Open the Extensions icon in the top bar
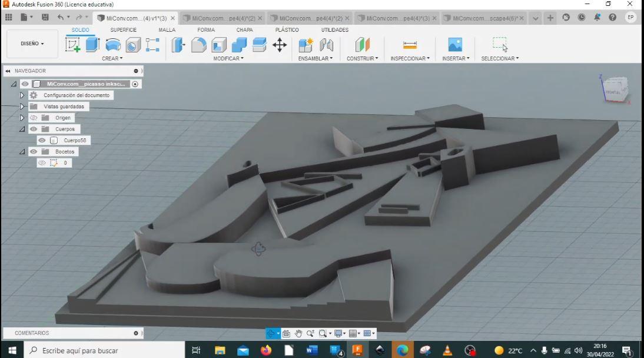 [566, 17]
